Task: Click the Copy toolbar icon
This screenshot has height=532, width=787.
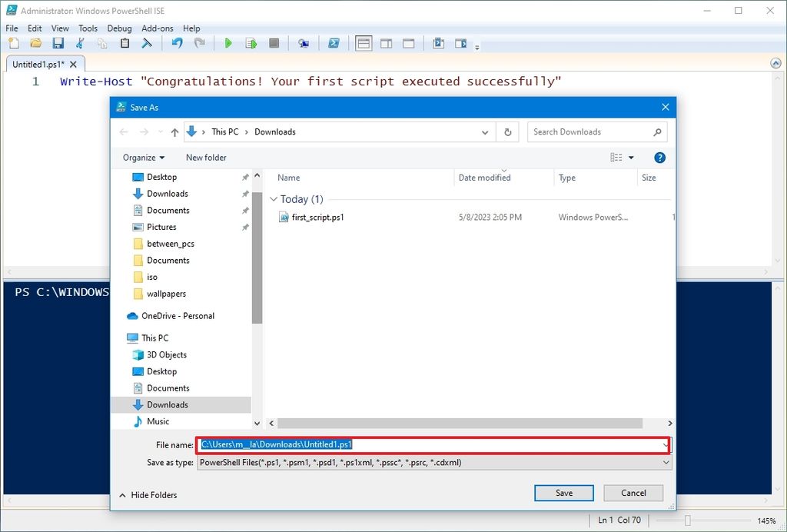Action: point(102,44)
